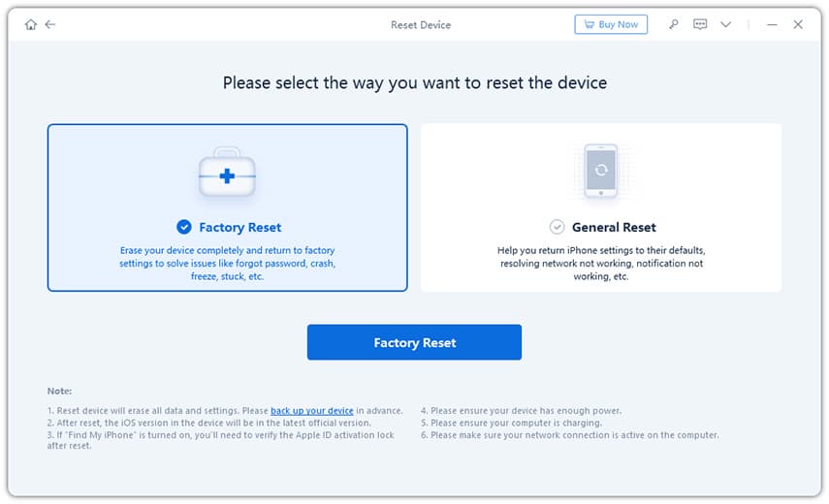Go to the home screen icon

(x=31, y=24)
